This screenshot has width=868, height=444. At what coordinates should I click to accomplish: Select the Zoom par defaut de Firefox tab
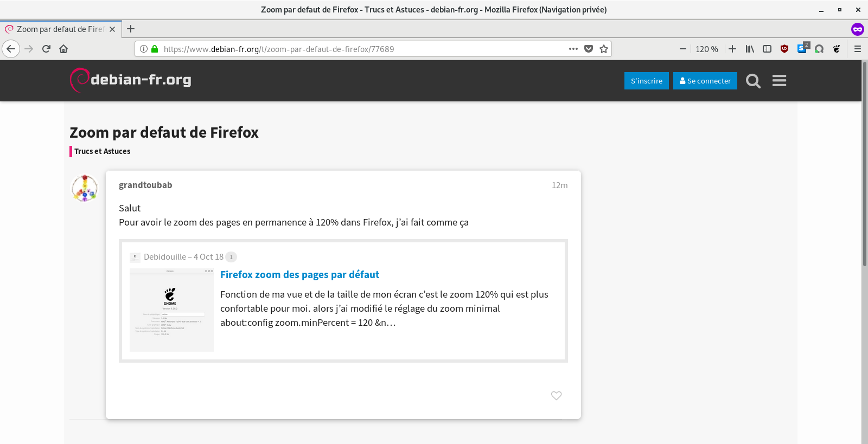point(60,29)
